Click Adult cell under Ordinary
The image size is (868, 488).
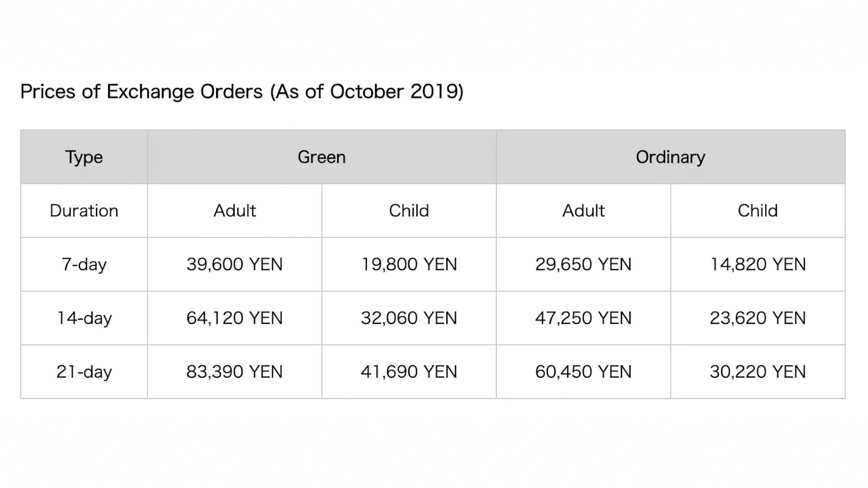[x=584, y=211]
